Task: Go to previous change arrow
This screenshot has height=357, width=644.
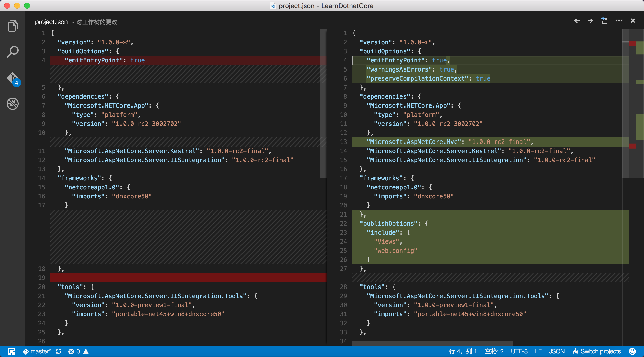Action: [577, 21]
